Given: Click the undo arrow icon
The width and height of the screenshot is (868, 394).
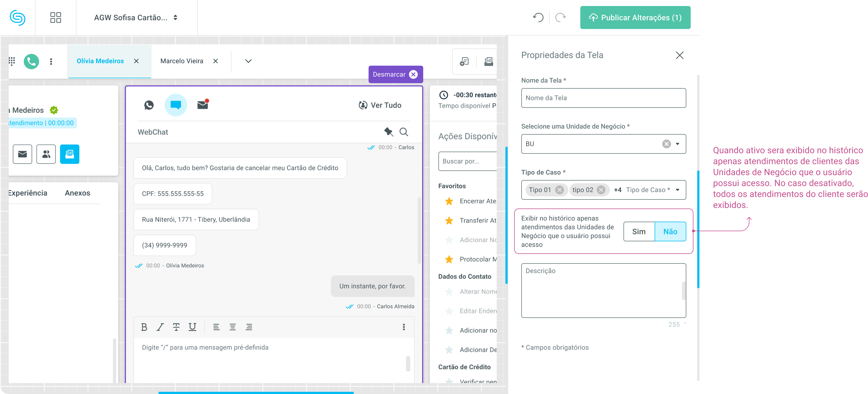Looking at the screenshot, I should [x=538, y=18].
